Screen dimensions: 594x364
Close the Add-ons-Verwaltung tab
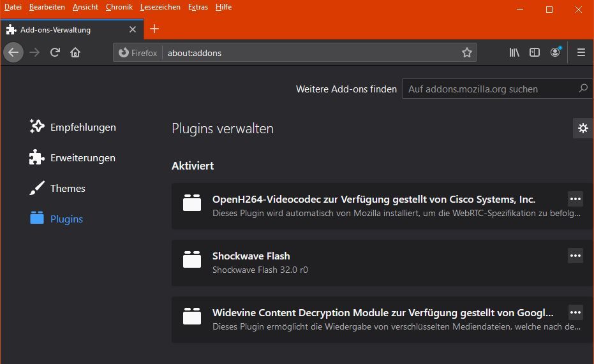coord(133,29)
